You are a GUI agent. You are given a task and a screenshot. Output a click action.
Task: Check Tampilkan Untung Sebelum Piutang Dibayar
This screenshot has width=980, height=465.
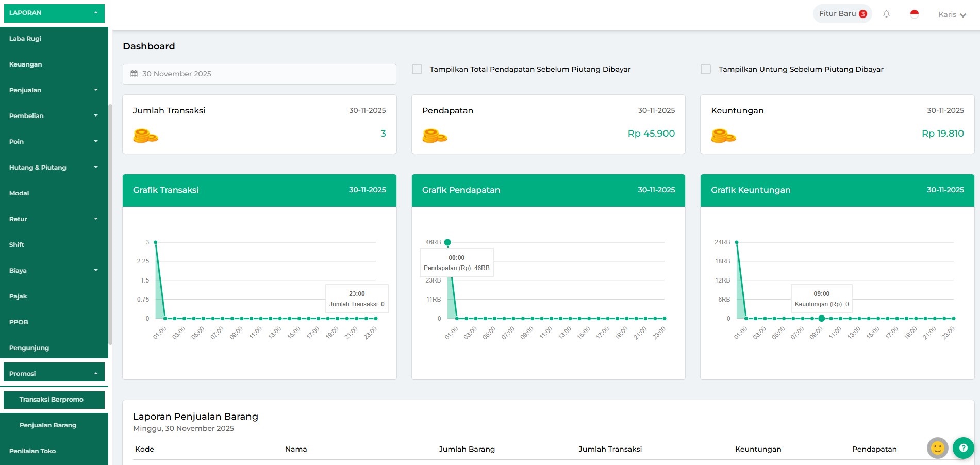706,69
